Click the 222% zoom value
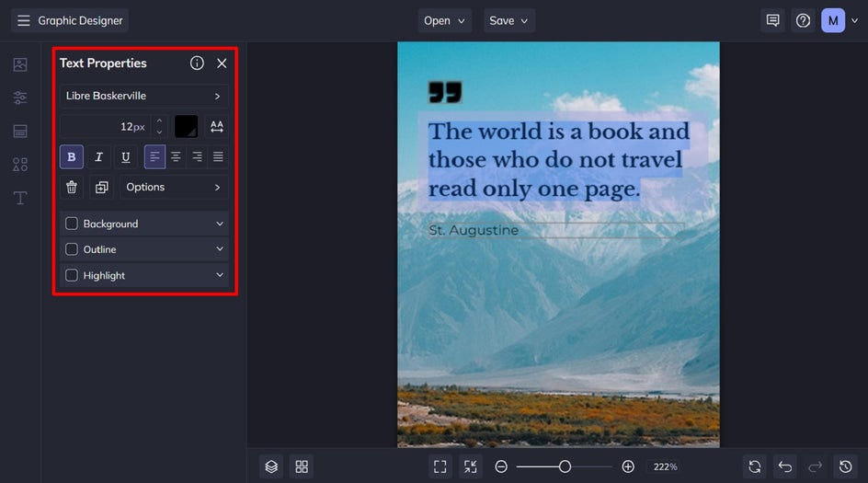The image size is (868, 483). click(x=665, y=467)
